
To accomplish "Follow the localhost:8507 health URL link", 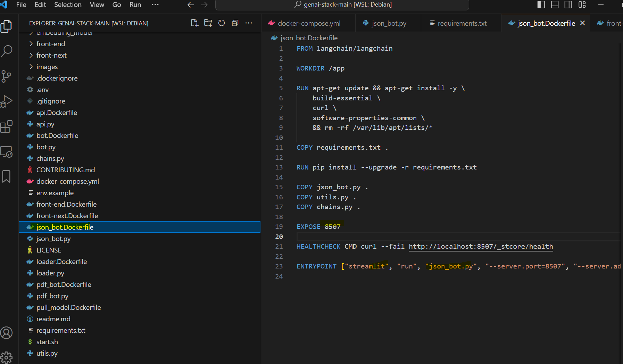I will point(481,246).
